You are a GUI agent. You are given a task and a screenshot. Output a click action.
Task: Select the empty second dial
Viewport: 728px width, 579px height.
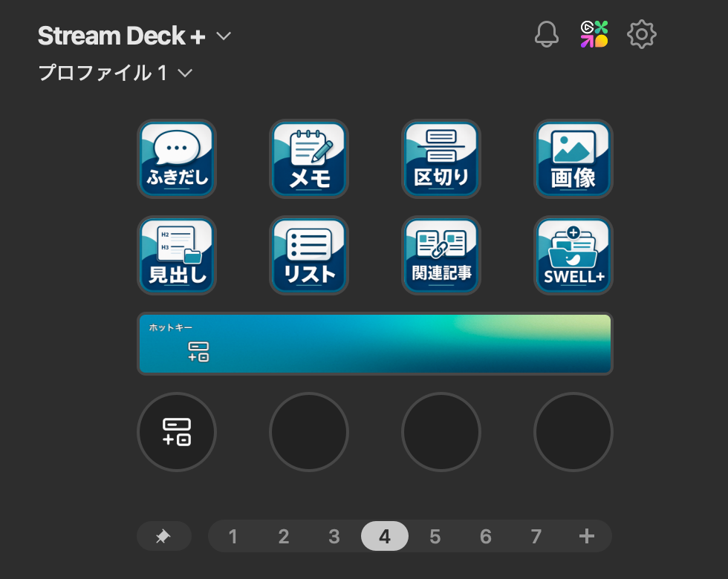(309, 432)
